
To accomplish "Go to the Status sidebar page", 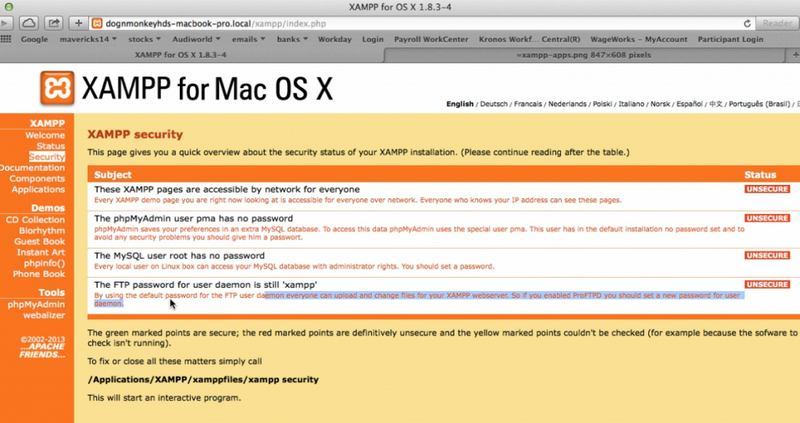I will (x=51, y=146).
